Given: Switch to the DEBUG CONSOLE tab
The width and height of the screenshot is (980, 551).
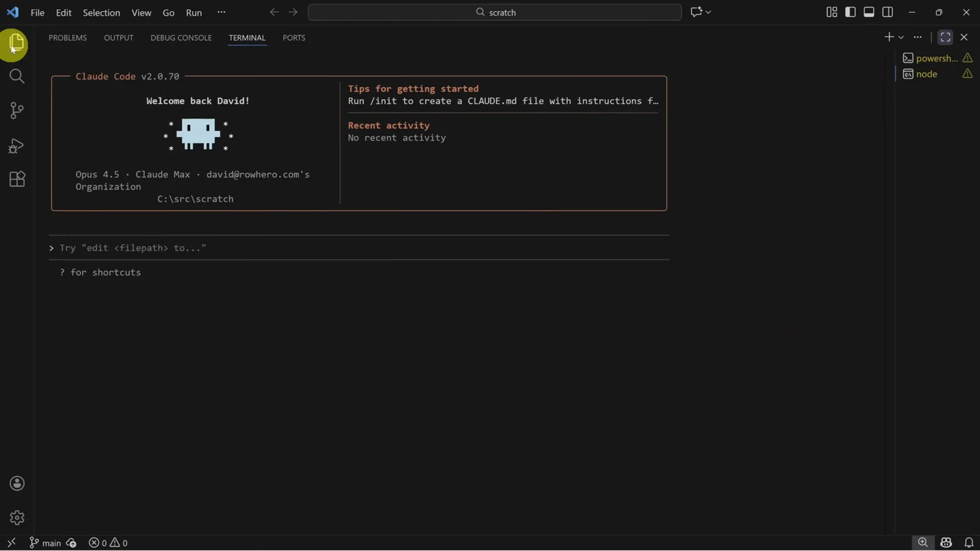Looking at the screenshot, I should pyautogui.click(x=181, y=38).
